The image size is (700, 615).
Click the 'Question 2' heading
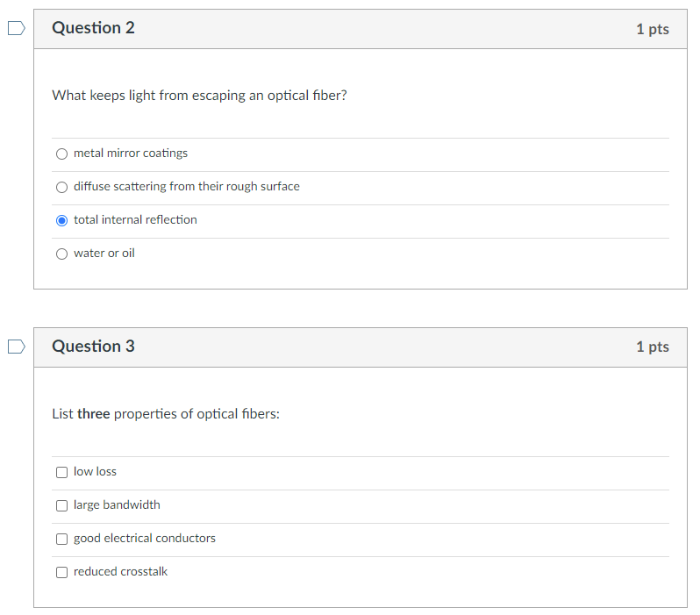(93, 28)
